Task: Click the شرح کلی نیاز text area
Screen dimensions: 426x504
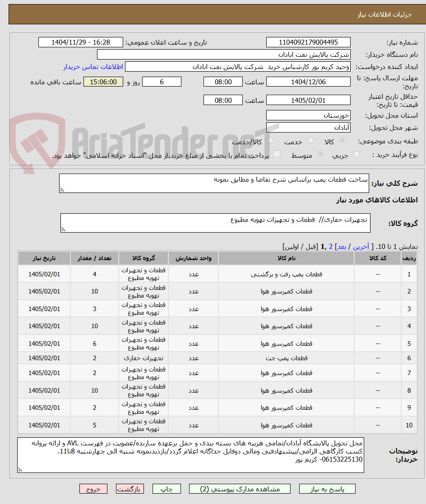Action: click(214, 183)
